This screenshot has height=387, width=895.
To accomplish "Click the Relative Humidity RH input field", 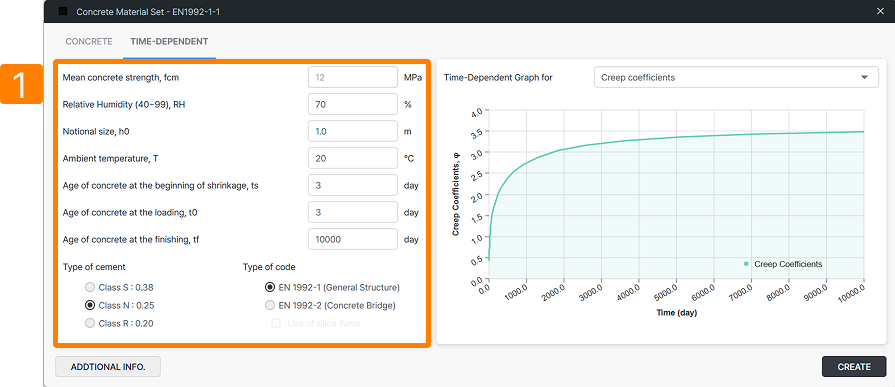I will coord(353,104).
